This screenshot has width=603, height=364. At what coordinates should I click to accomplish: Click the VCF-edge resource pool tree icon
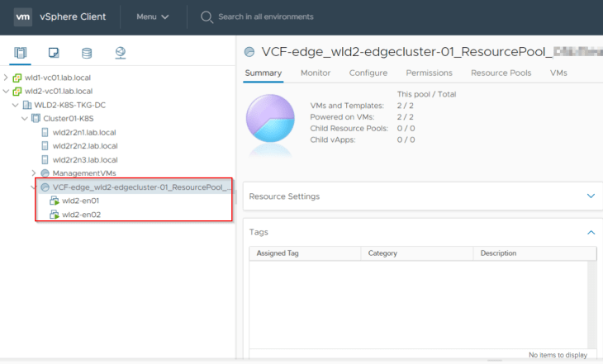[45, 187]
